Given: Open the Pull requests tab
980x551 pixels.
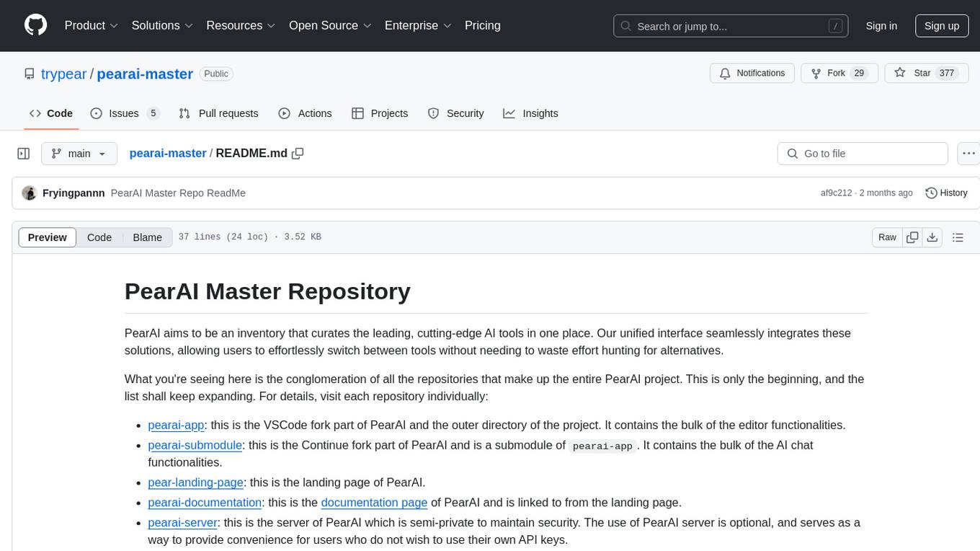Looking at the screenshot, I should click(218, 113).
